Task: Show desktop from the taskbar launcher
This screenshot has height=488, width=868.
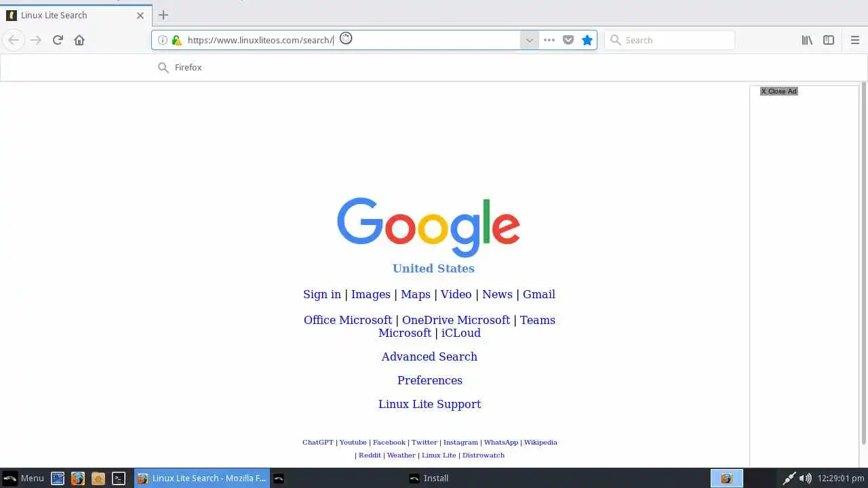Action: point(58,478)
